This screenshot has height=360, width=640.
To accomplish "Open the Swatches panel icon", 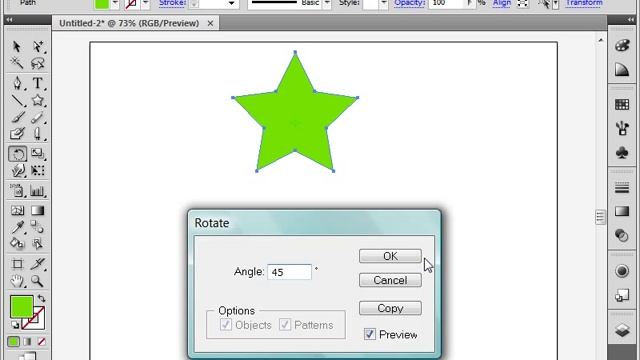I will coord(622,104).
